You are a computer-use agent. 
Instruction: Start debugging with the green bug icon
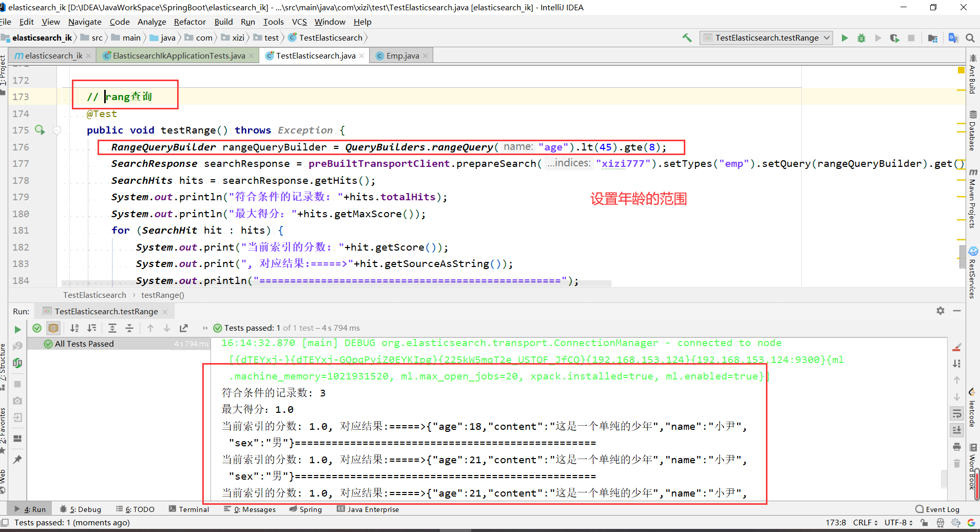(861, 38)
